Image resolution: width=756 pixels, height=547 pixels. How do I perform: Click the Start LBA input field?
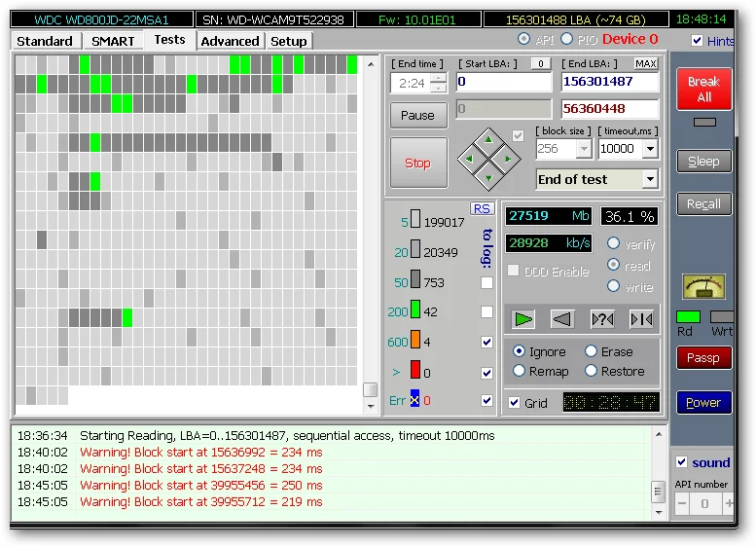(503, 83)
